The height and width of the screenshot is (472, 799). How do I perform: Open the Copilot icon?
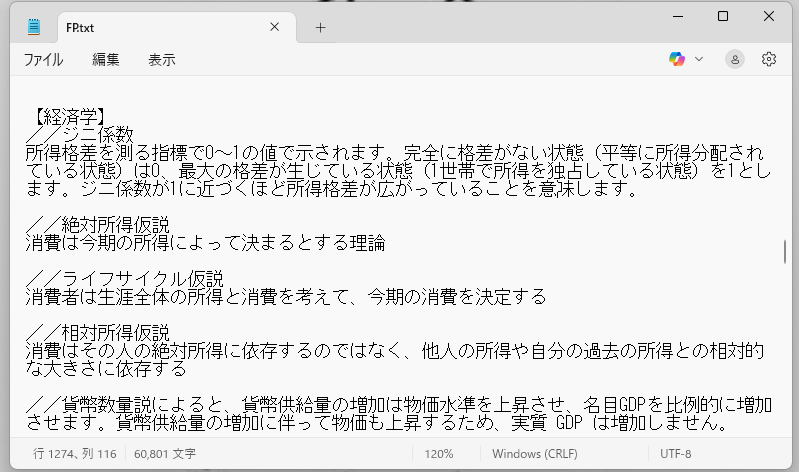click(677, 59)
